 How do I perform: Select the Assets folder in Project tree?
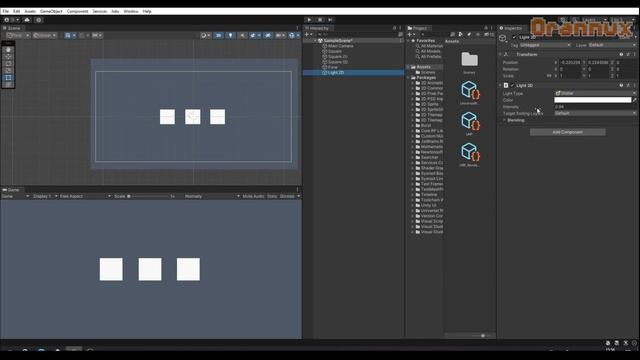click(423, 67)
